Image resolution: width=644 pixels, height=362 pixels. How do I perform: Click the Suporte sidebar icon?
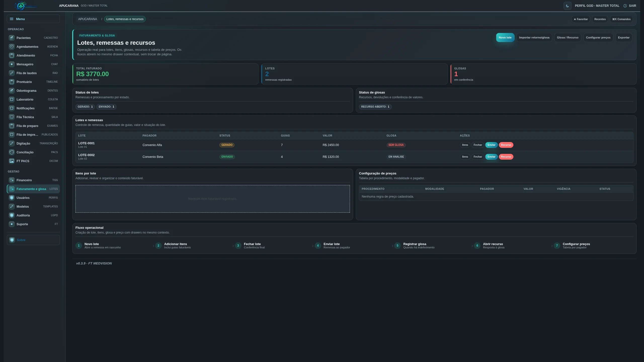[x=12, y=224]
